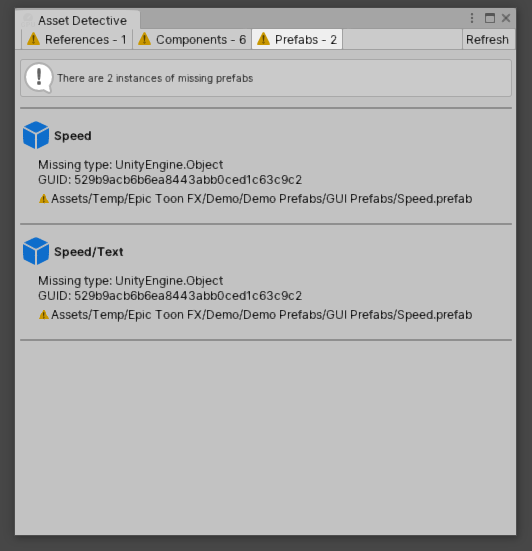
Task: Switch to the References - 1 tab
Action: [77, 39]
